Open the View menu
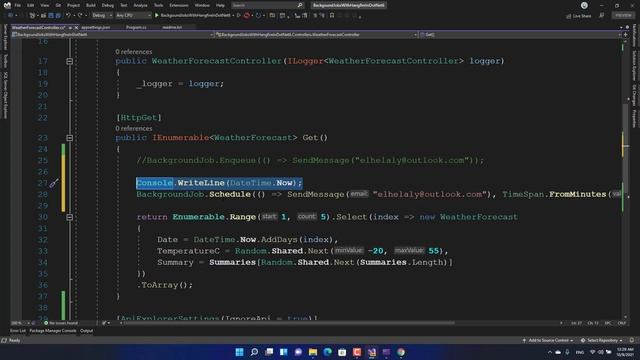 pos(44,5)
